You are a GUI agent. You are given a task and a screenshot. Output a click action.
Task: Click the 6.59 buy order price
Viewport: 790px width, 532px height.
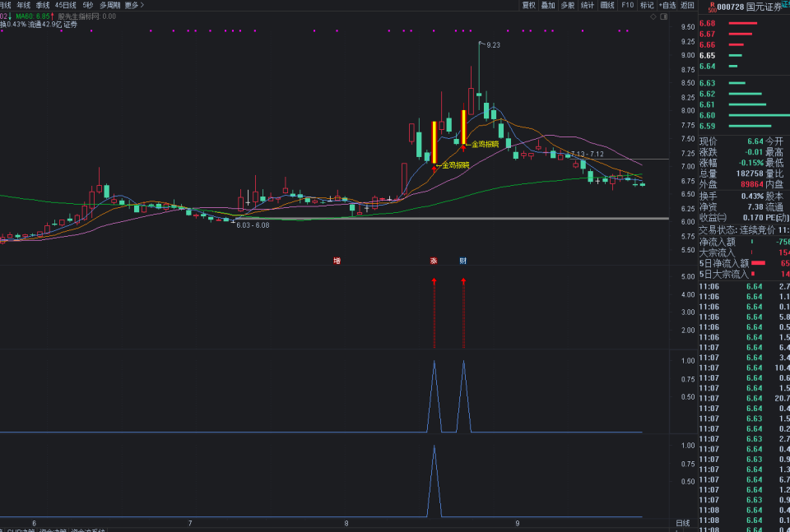[x=708, y=126]
